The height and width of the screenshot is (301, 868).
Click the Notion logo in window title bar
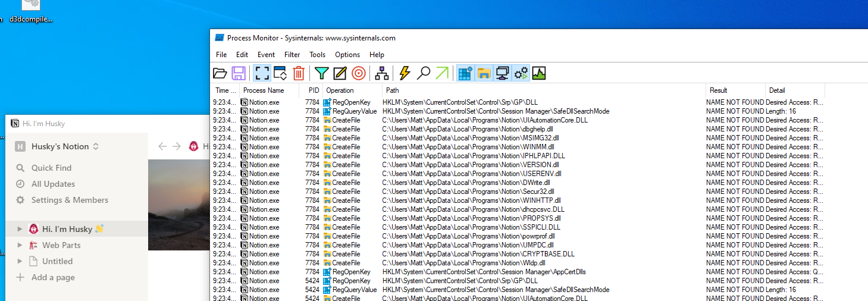[15, 124]
